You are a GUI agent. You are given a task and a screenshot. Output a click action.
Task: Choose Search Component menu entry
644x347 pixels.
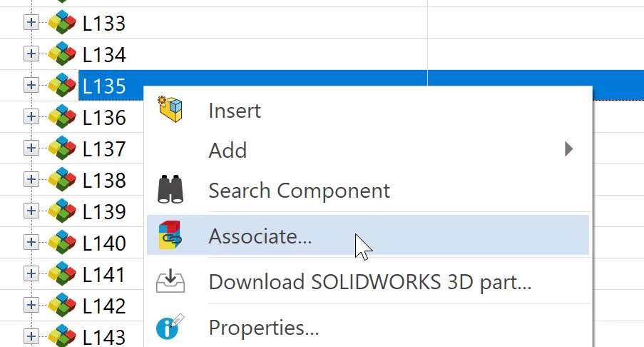[x=299, y=191]
